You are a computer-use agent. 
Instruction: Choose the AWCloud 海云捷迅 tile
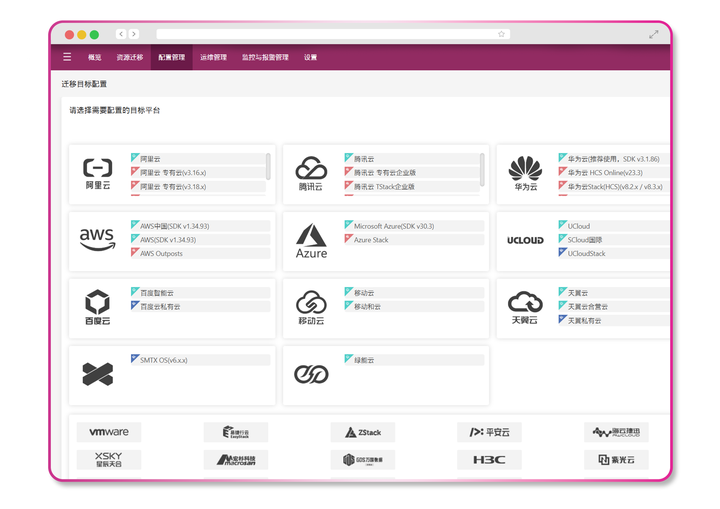coord(616,432)
